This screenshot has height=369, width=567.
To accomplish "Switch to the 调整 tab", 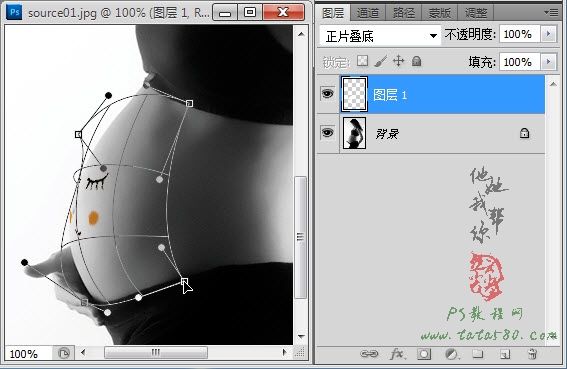I will coord(476,13).
